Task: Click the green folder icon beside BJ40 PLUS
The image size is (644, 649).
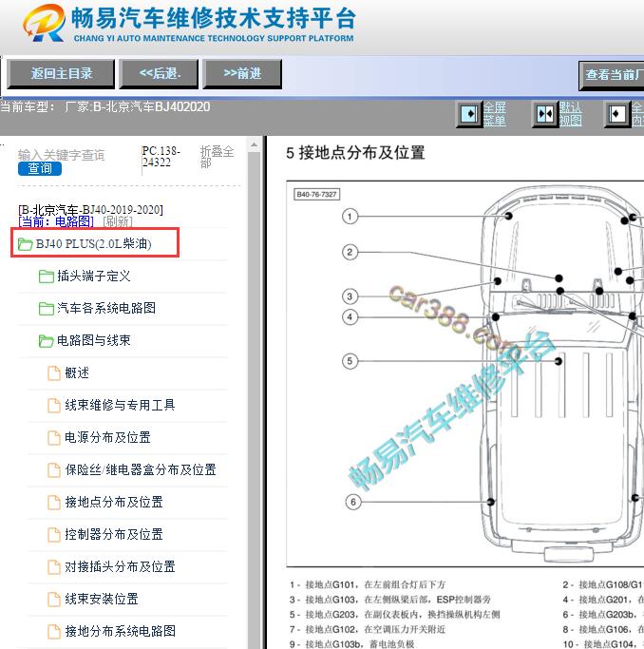Action: point(26,244)
